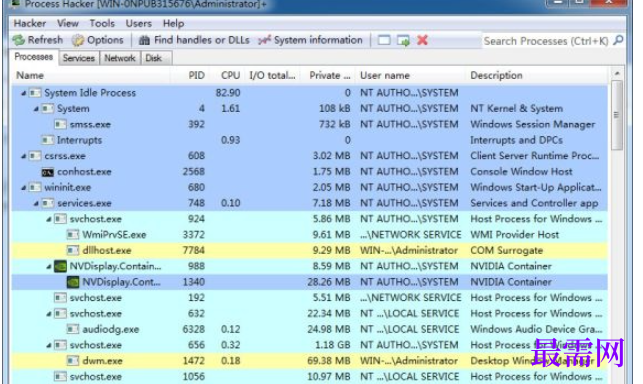The height and width of the screenshot is (384, 643).
Task: Collapse svchost.exe PID 924 children
Action: pos(49,219)
